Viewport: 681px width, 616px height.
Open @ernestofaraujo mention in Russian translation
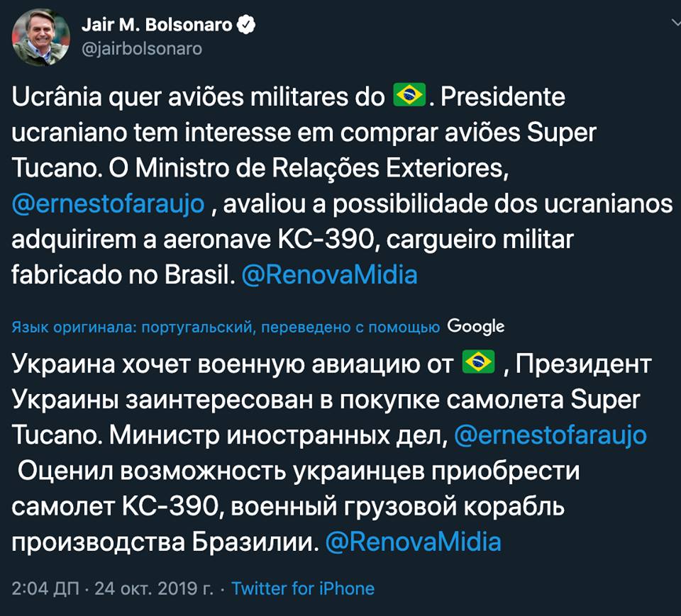tap(550, 435)
